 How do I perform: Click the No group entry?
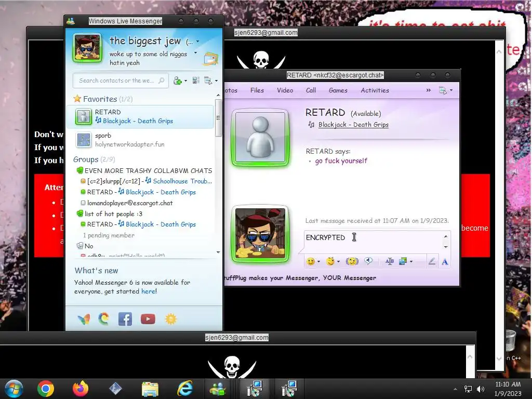click(x=85, y=246)
